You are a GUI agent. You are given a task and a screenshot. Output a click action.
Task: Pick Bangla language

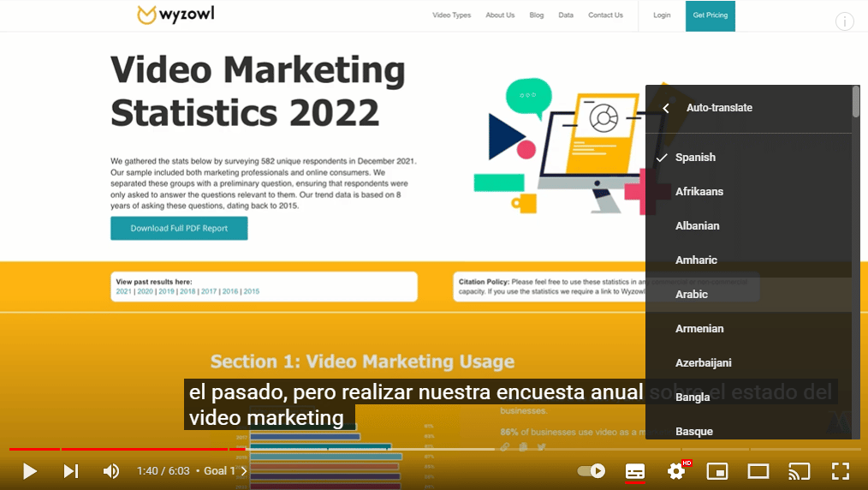pyautogui.click(x=748, y=397)
